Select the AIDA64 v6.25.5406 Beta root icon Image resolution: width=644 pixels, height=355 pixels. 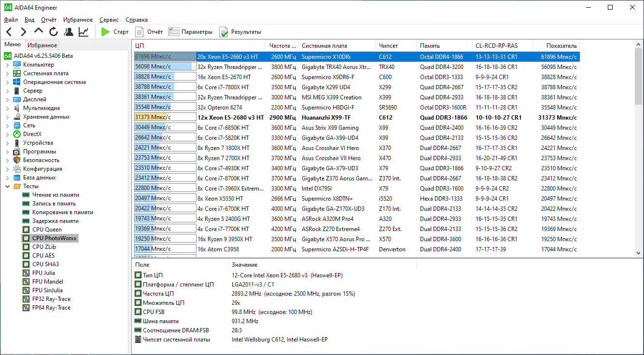point(8,56)
